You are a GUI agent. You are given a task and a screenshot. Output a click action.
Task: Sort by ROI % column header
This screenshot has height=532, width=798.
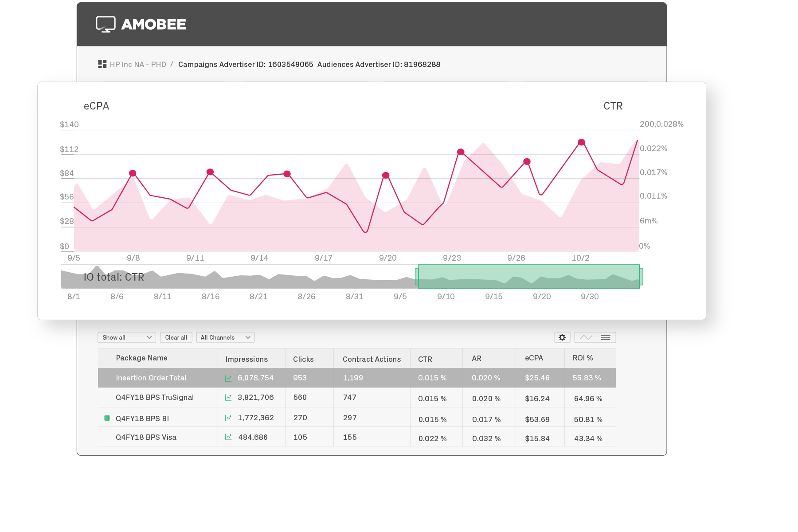click(583, 358)
